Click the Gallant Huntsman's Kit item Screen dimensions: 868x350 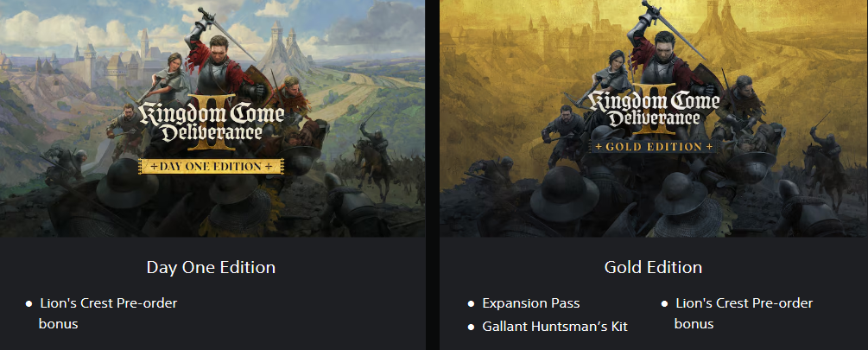coord(554,327)
